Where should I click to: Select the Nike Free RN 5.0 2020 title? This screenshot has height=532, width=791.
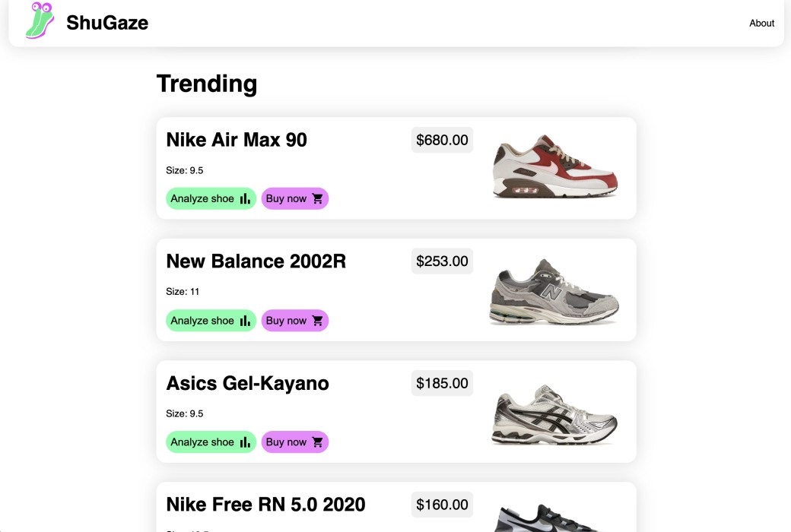click(266, 505)
